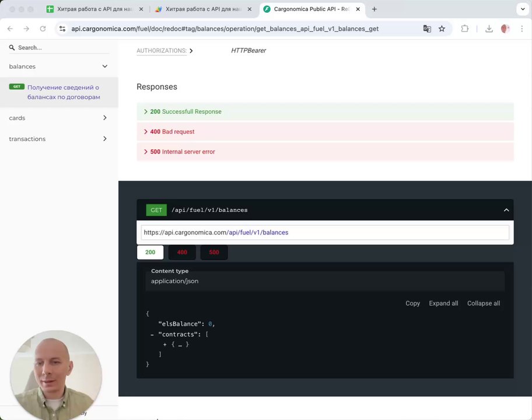
Task: Open the Chrome profile avatar
Action: [x=505, y=29]
